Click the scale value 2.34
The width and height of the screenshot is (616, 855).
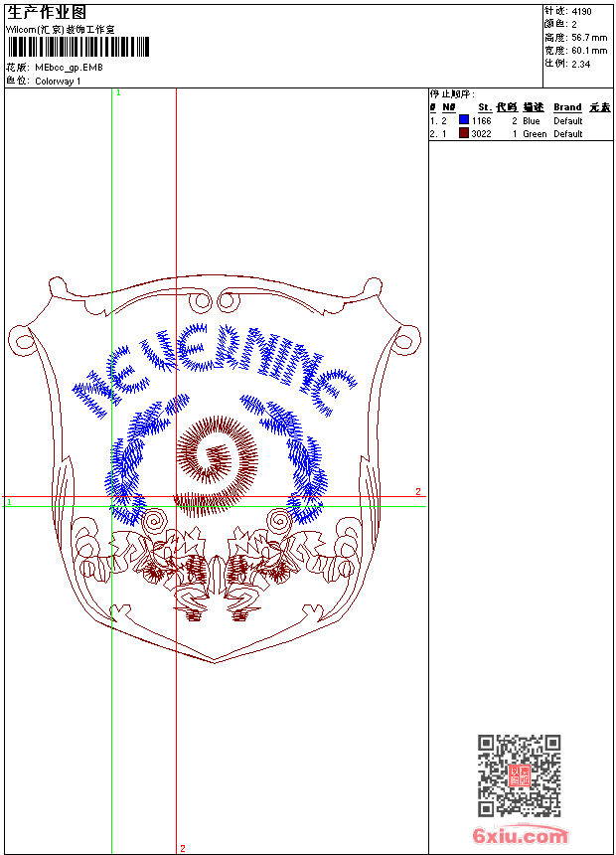(x=581, y=64)
